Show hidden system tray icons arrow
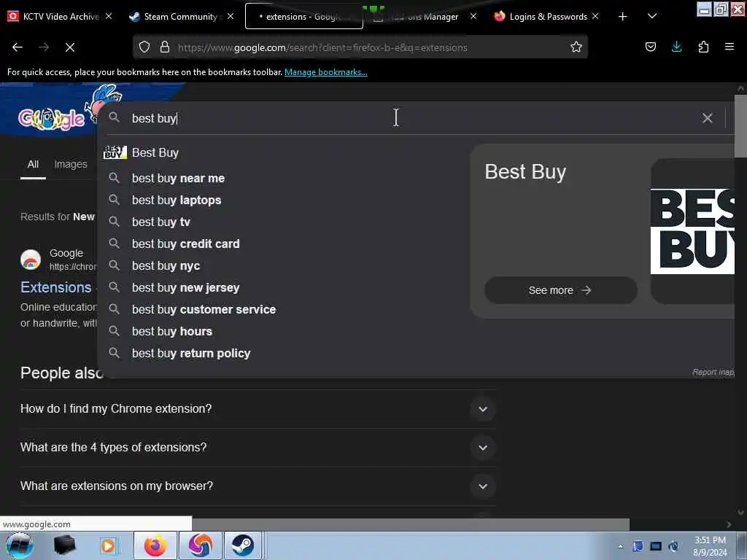The image size is (747, 560). click(620, 546)
